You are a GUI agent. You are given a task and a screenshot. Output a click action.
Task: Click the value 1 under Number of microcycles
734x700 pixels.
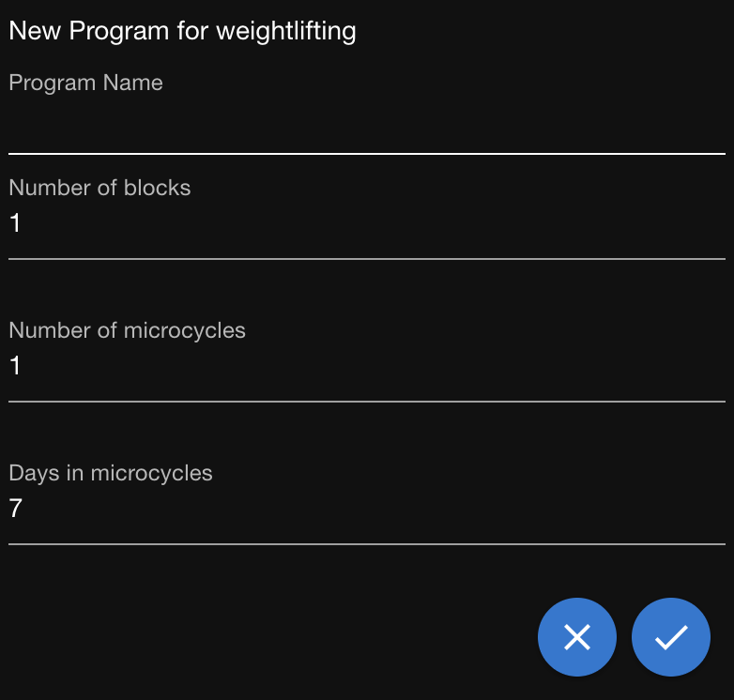15,366
